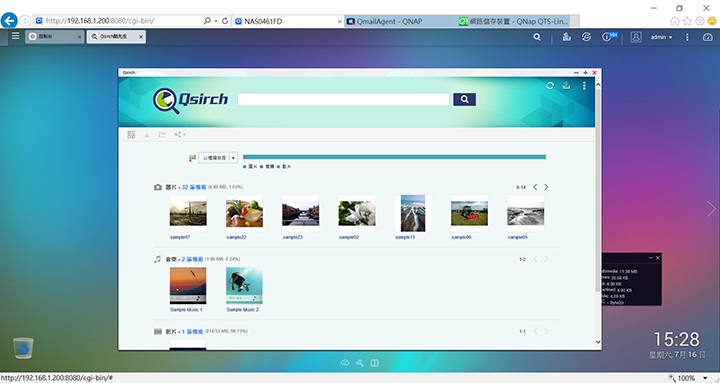Open the dashboard gauge icon
Image resolution: width=720 pixels, height=383 pixels.
point(708,37)
